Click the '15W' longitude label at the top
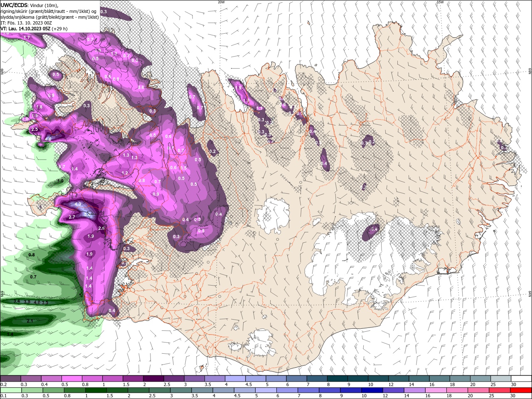 (x=440, y=2)
